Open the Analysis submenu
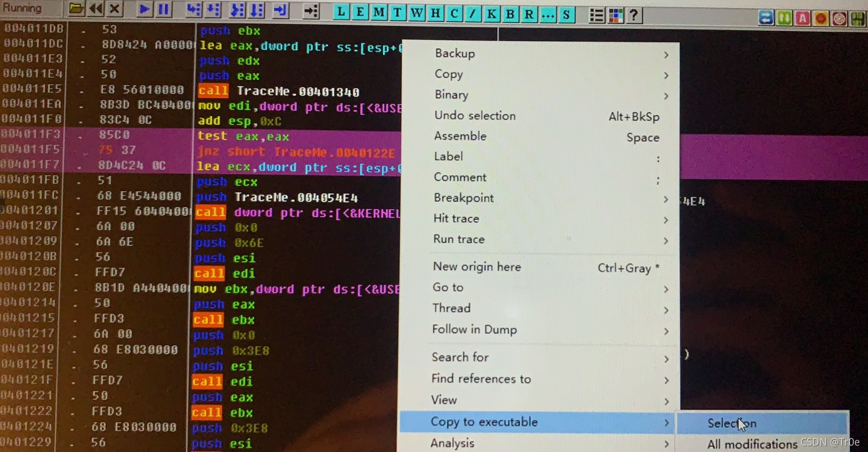This screenshot has height=452, width=868. point(539,443)
